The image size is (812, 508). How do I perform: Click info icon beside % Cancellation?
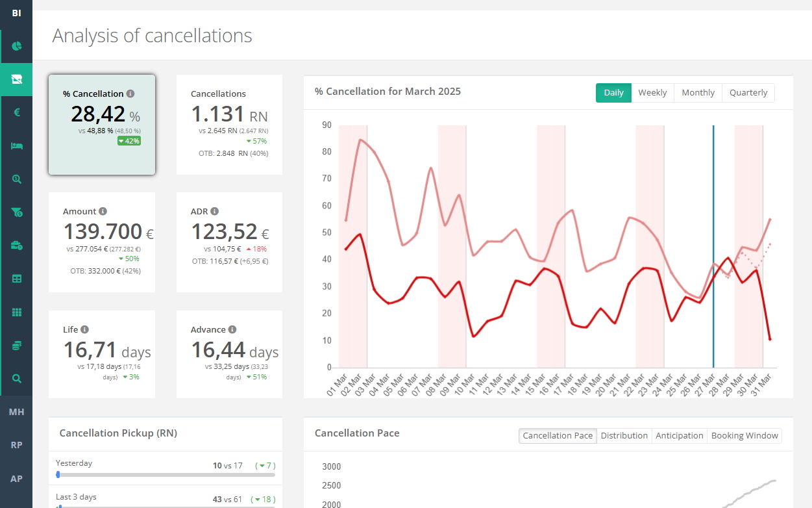click(130, 94)
